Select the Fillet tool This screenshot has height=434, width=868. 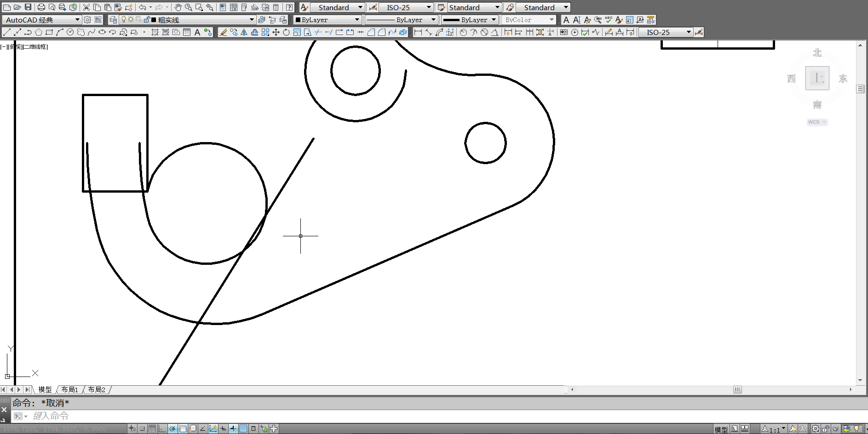pyautogui.click(x=382, y=32)
